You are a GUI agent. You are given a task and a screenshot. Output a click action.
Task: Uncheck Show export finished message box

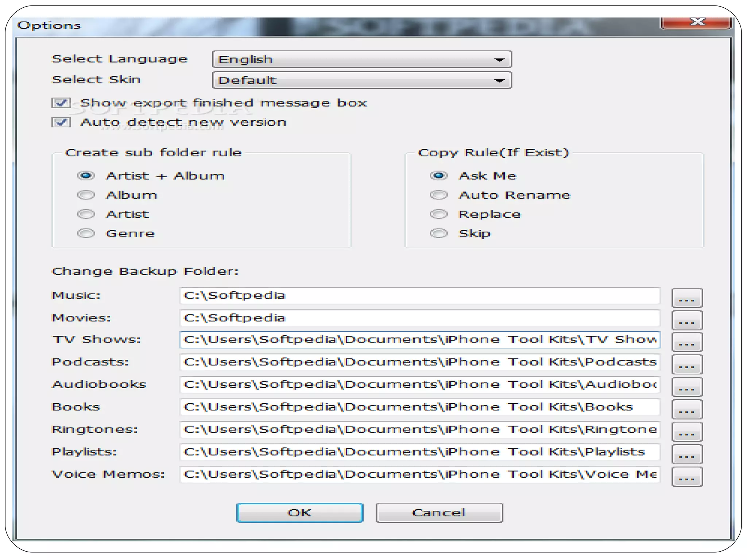pyautogui.click(x=61, y=103)
